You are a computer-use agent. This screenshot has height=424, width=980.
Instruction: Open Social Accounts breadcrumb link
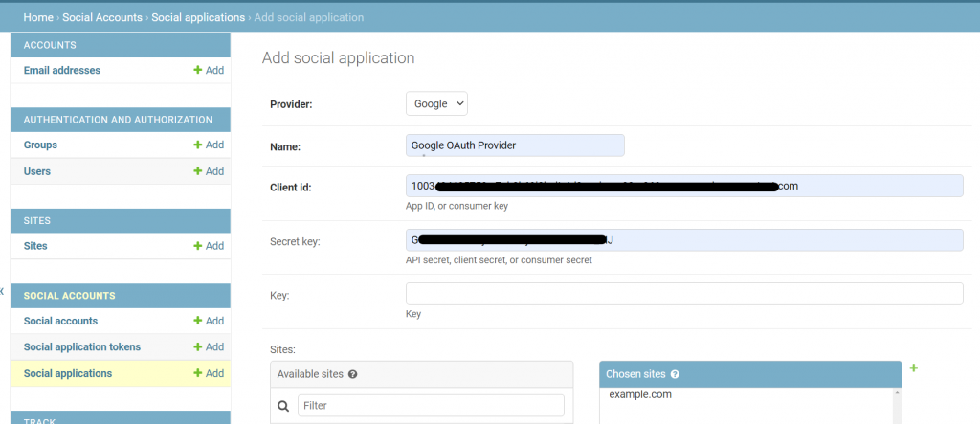pyautogui.click(x=102, y=17)
